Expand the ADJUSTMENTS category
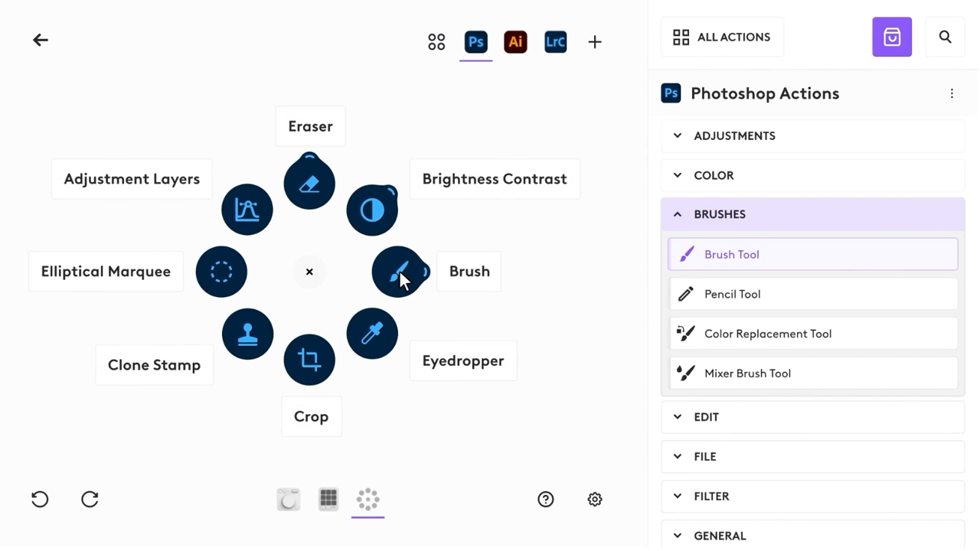This screenshot has width=980, height=551. tap(812, 136)
